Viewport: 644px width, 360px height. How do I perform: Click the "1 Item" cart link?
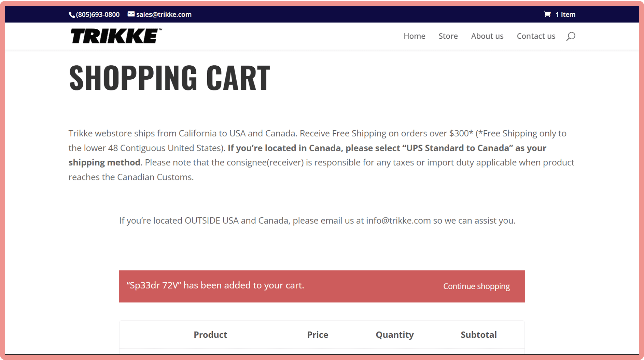click(565, 15)
